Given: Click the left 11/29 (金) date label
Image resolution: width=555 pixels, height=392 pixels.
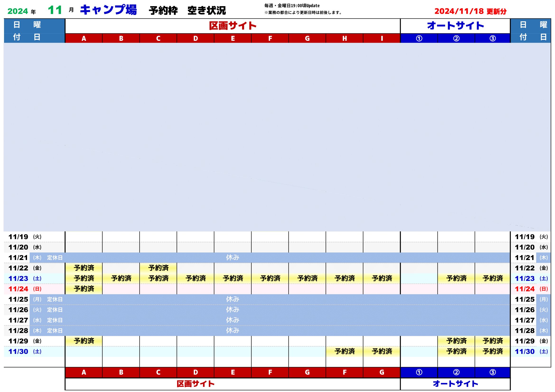Looking at the screenshot, I should coord(25,341).
